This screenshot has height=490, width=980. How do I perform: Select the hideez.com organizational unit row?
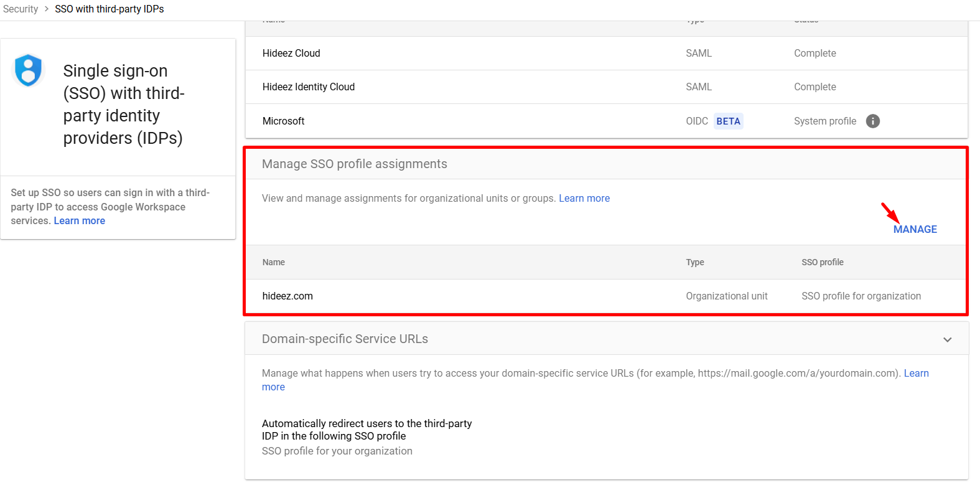click(x=287, y=296)
